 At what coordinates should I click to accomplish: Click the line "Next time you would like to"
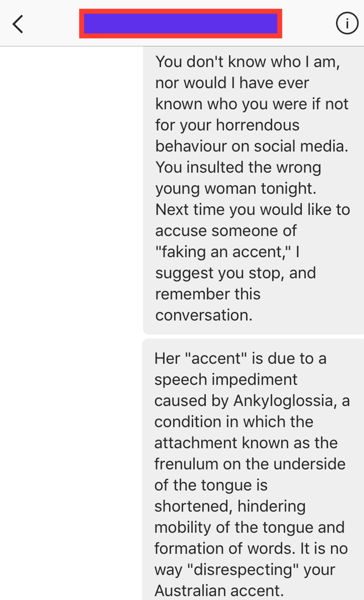pos(253,210)
